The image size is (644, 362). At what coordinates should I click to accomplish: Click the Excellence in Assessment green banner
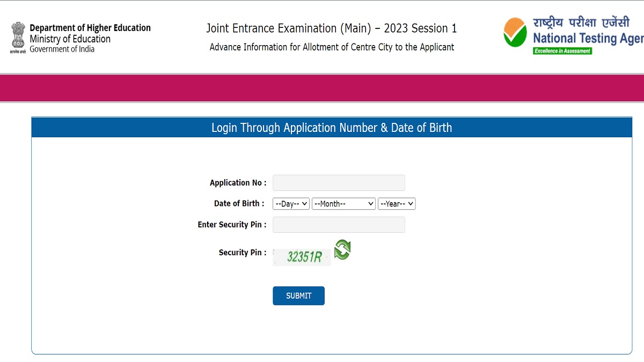pos(562,51)
